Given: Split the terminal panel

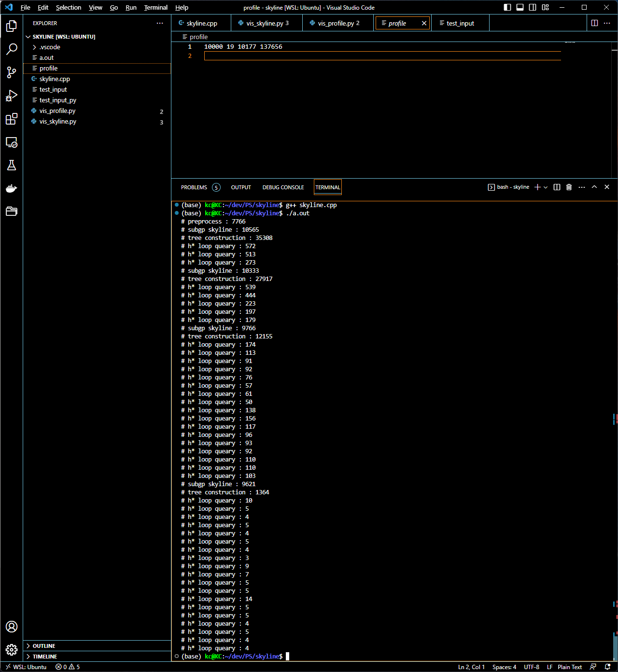Looking at the screenshot, I should click(557, 187).
